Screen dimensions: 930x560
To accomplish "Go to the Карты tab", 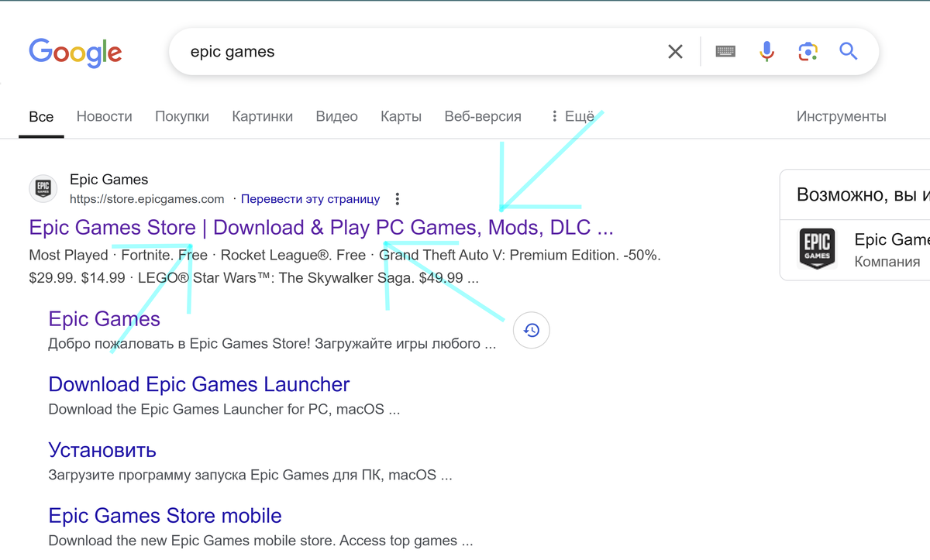I will [401, 117].
